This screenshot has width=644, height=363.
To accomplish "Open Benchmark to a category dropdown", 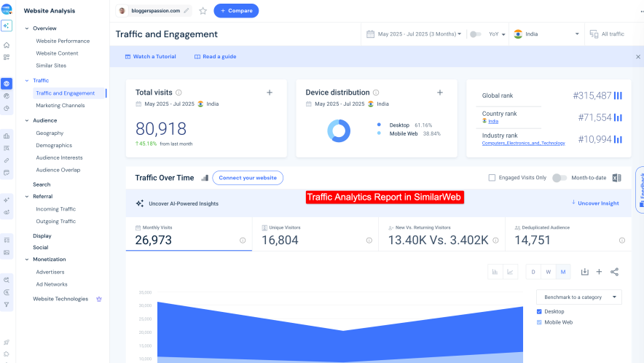I will click(x=579, y=297).
